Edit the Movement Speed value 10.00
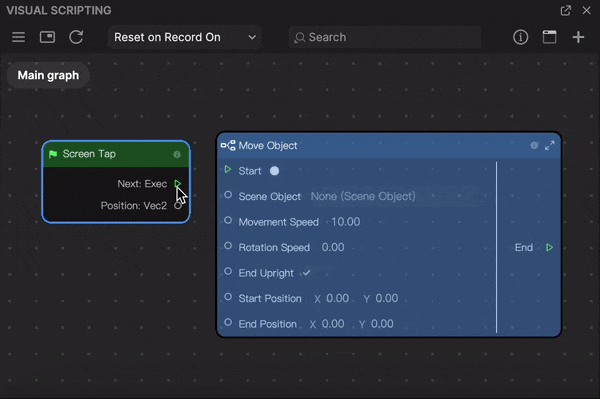The image size is (600, 399). [346, 222]
